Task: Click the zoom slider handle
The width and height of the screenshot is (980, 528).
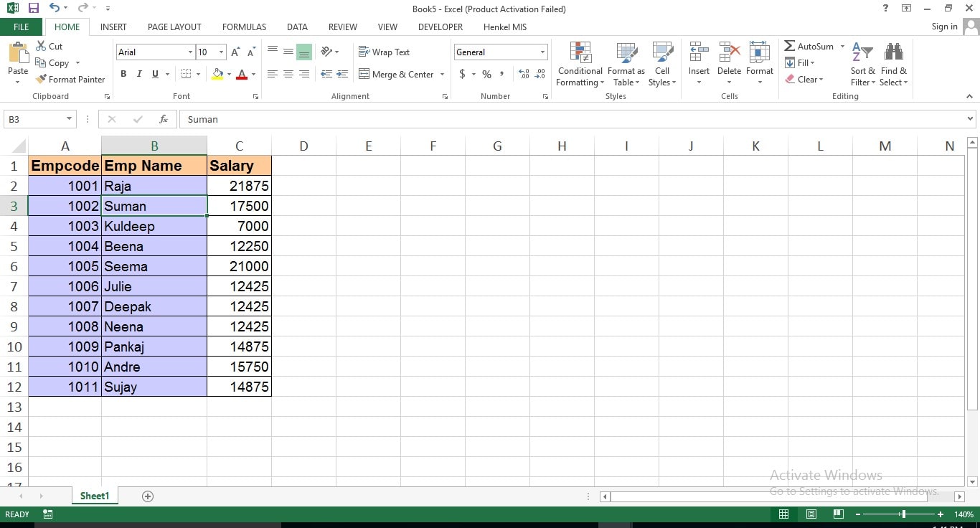Action: pyautogui.click(x=903, y=514)
